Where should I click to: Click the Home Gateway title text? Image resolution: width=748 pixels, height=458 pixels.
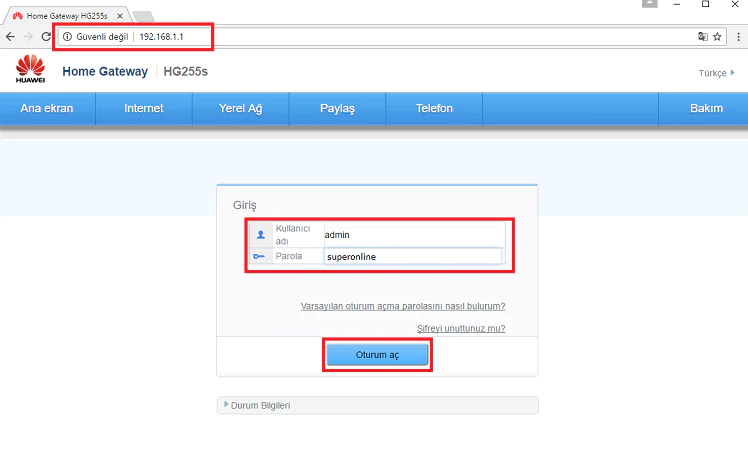click(x=105, y=72)
